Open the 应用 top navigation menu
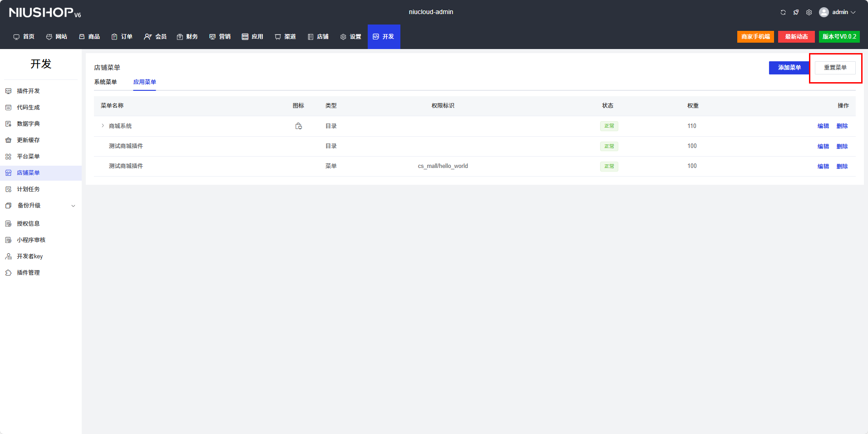Screen dimensions: 868x434 252,37
